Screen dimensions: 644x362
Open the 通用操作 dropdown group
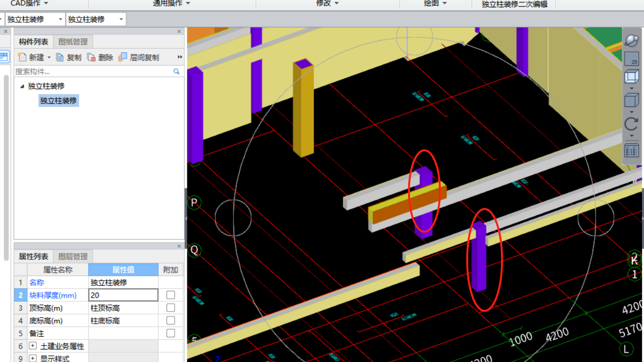[172, 3]
